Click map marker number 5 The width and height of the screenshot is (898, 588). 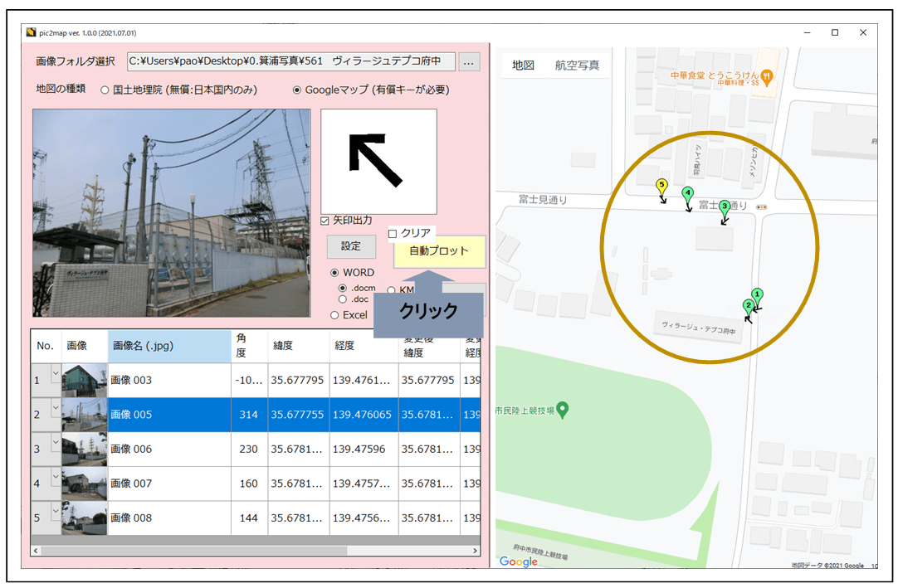click(x=661, y=187)
